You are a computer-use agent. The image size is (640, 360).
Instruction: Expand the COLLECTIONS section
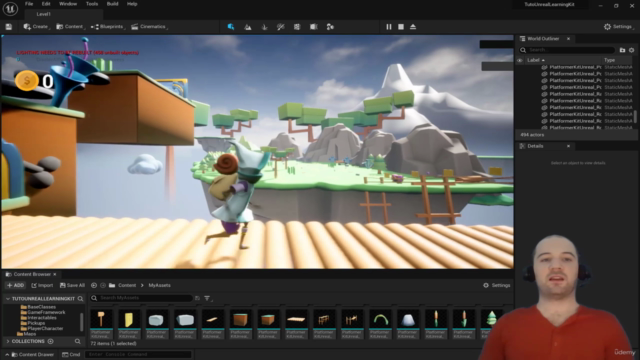coord(8,341)
